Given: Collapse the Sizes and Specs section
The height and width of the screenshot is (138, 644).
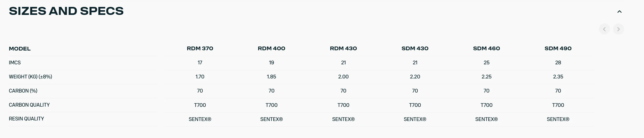Looking at the screenshot, I should click(x=619, y=11).
